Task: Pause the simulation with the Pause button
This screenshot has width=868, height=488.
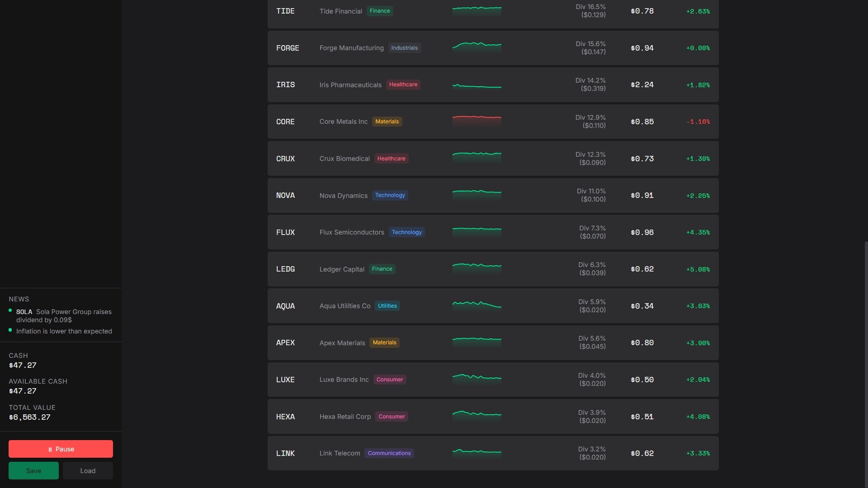Action: point(61,449)
